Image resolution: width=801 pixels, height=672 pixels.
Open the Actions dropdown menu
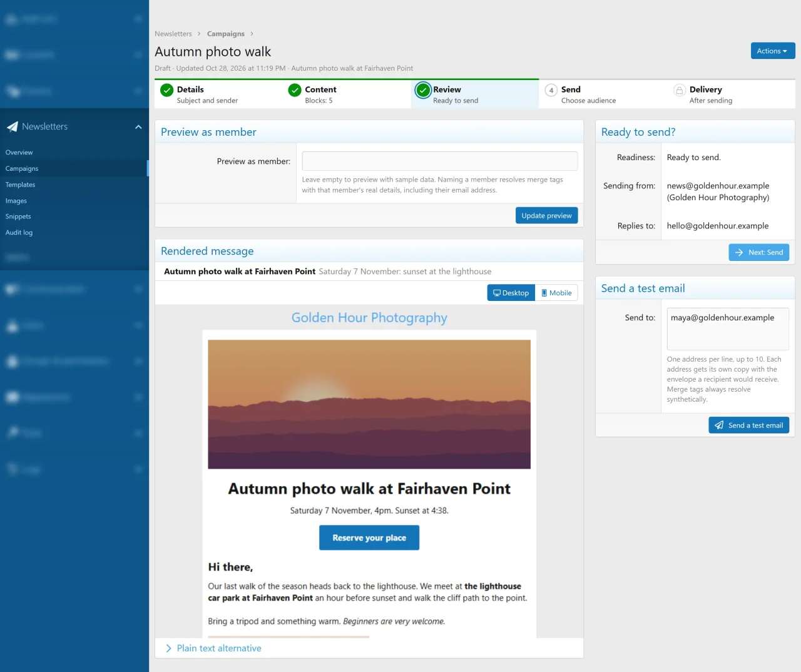(x=773, y=51)
